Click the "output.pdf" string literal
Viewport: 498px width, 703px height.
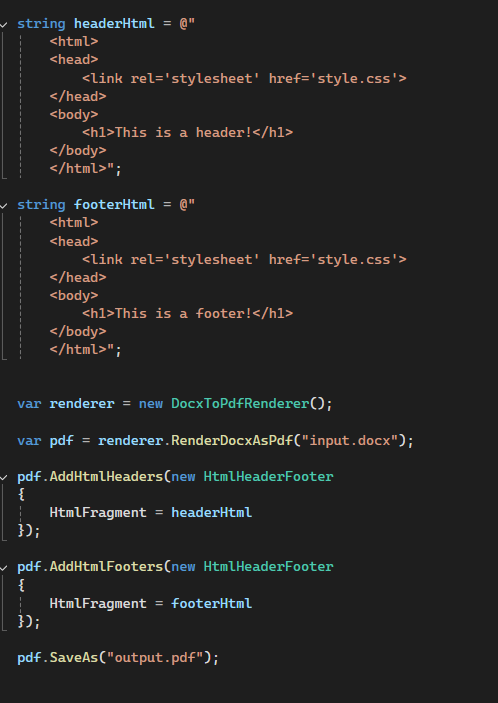pyautogui.click(x=156, y=658)
